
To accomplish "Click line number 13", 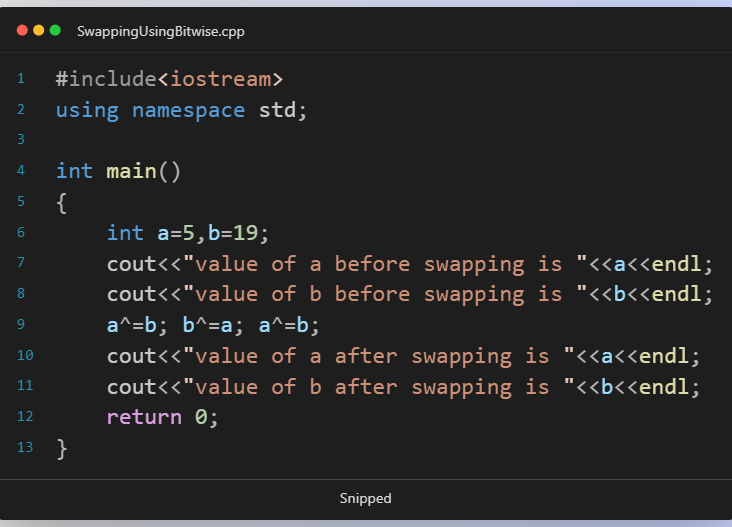I will click(25, 447).
